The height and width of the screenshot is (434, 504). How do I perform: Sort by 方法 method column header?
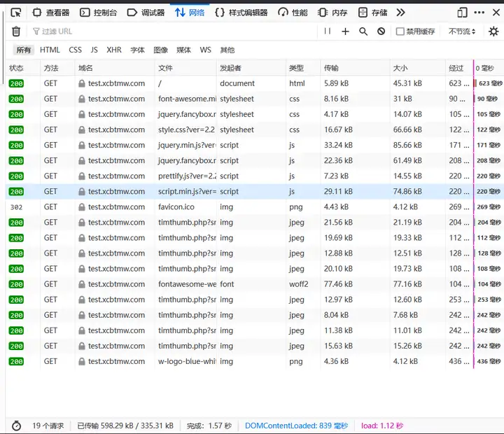tap(57, 68)
